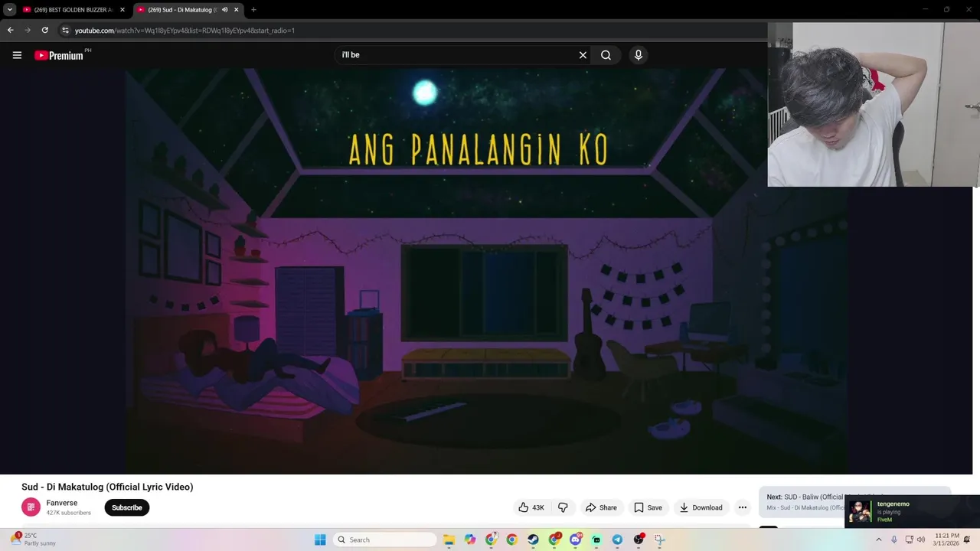Screen dimensions: 980x551
Task: Share the video
Action: [x=601, y=507]
